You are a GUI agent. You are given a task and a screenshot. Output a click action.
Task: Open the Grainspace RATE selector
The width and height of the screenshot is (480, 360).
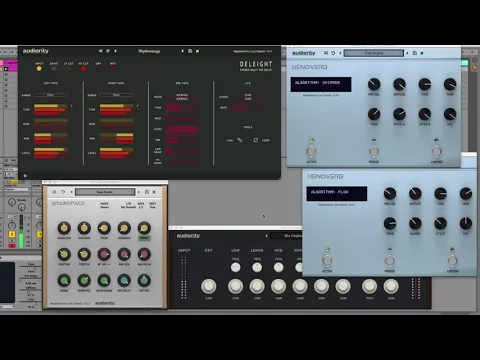[x=141, y=205]
